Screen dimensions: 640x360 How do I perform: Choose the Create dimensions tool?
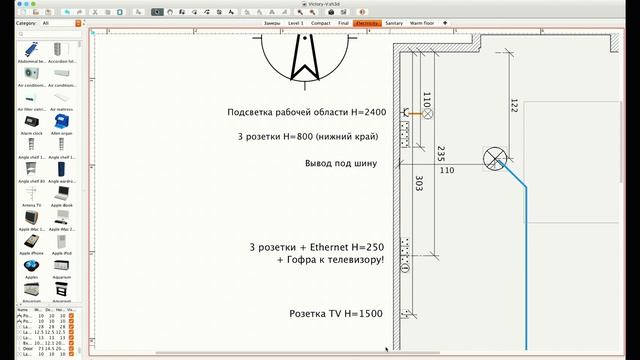219,12
